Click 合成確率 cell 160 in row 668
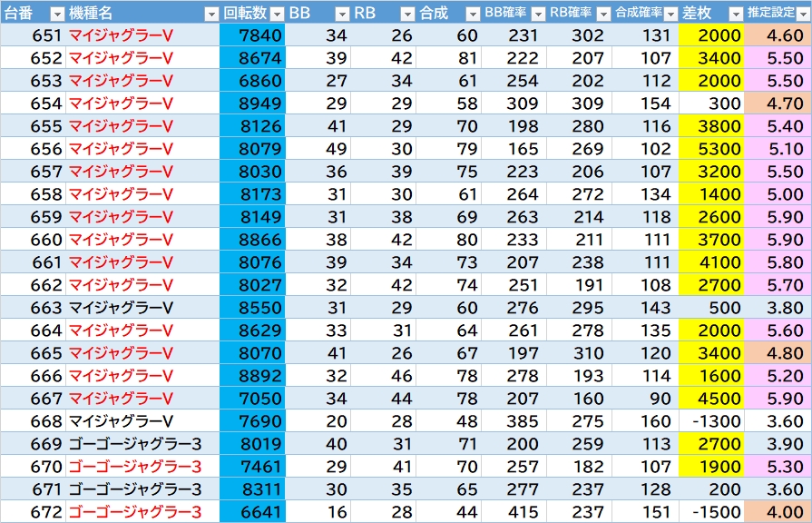812x523 pixels. point(645,421)
